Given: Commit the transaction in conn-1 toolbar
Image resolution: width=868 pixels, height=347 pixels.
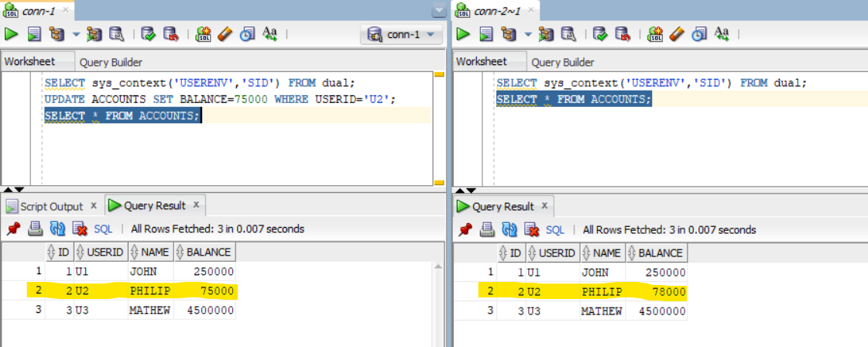Looking at the screenshot, I should point(148,34).
